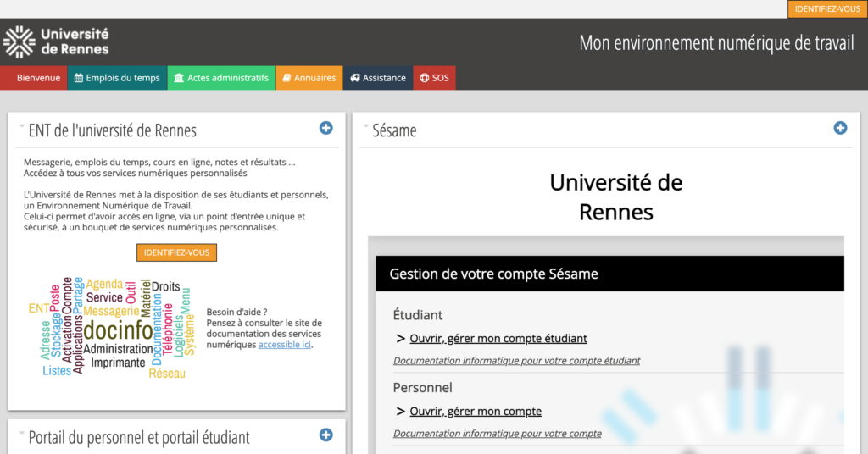Click the 'Étudiant' section heading
This screenshot has width=868, height=454.
(x=417, y=315)
